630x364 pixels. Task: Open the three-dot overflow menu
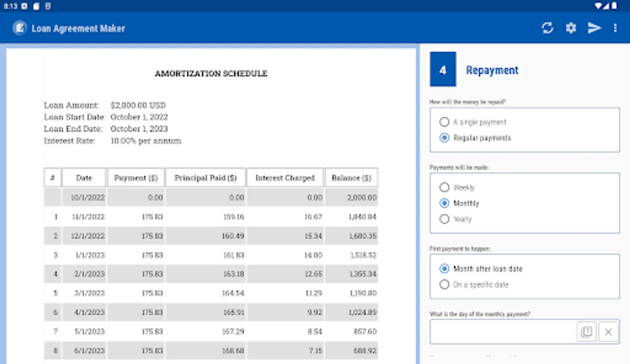pyautogui.click(x=615, y=28)
